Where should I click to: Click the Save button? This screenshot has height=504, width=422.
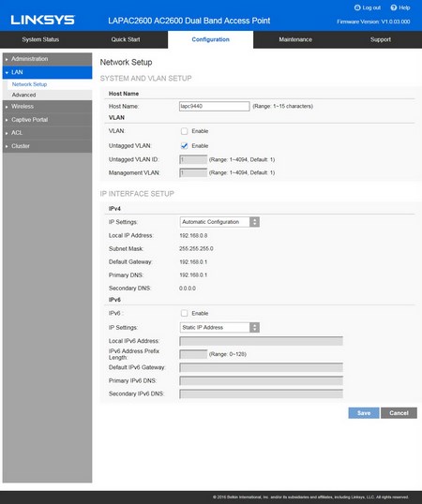click(x=364, y=413)
